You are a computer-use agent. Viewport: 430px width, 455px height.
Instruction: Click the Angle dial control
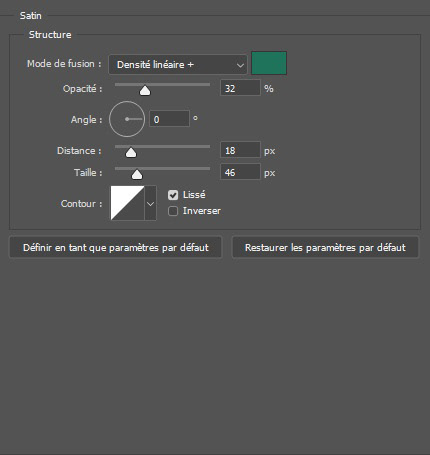[127, 119]
